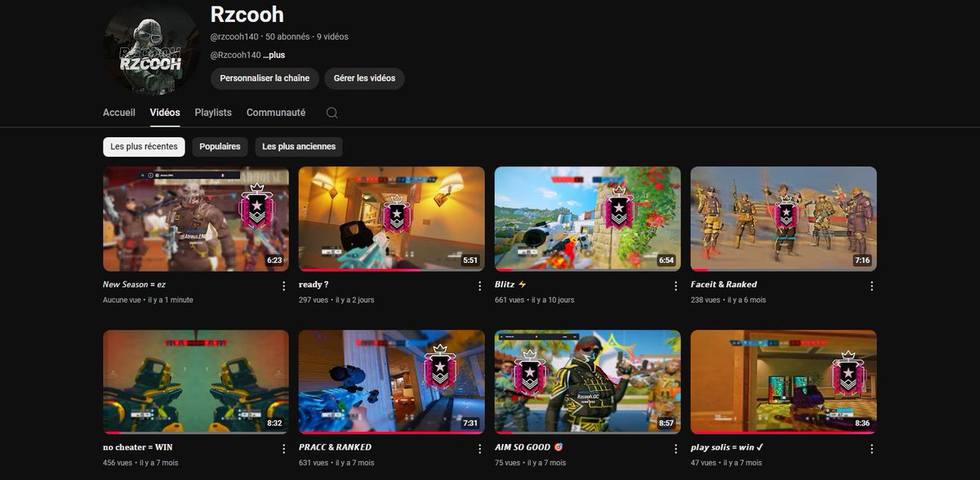Click the 50 abonnés count
Viewport: 980px width, 480px height.
(287, 37)
